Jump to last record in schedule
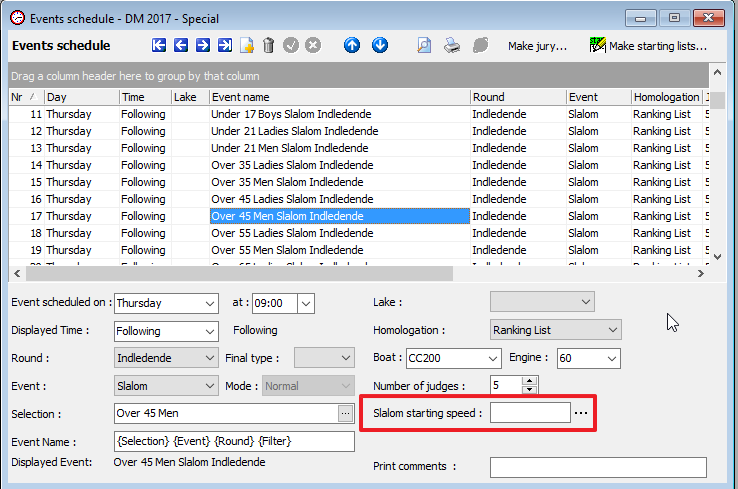The height and width of the screenshot is (489, 738). pos(225,45)
